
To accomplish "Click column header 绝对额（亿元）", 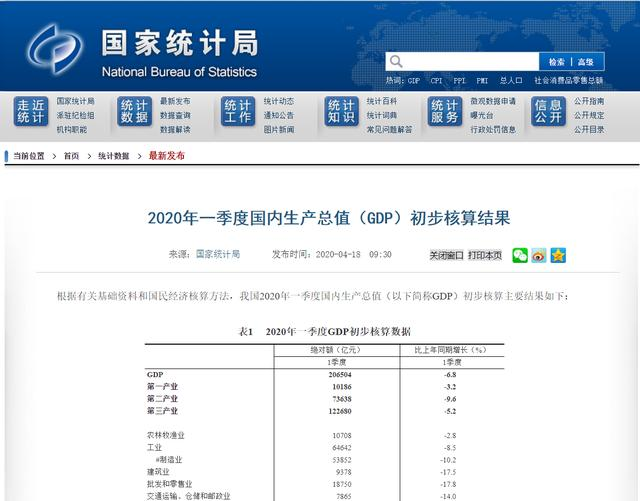I will pos(336,350).
